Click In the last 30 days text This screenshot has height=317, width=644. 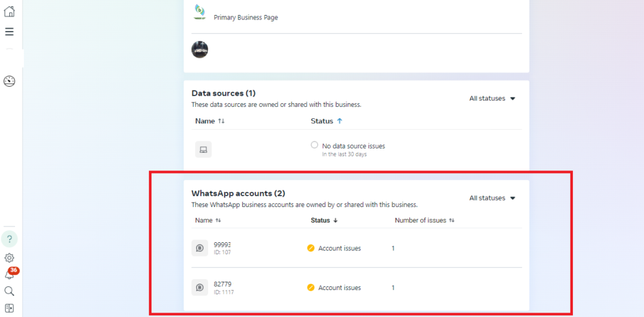[344, 154]
